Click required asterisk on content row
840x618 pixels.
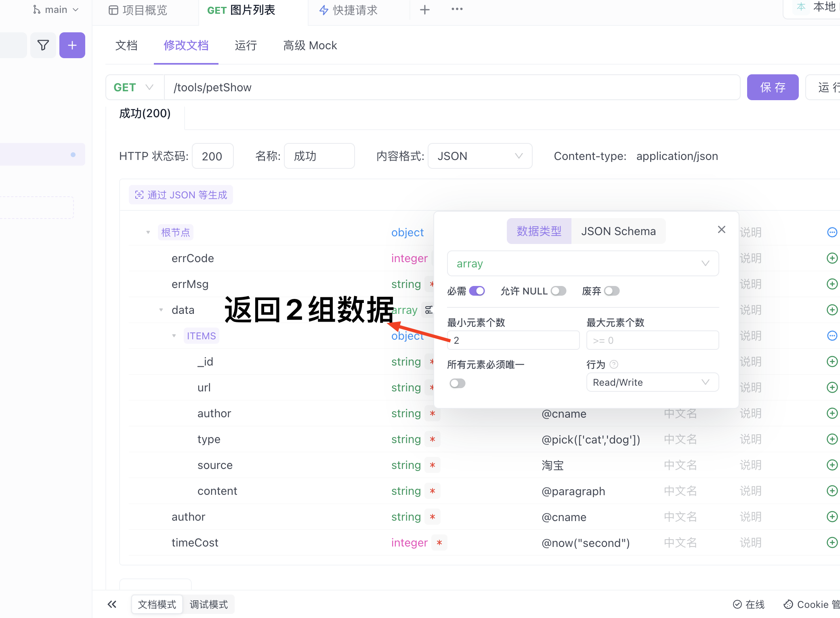433,491
